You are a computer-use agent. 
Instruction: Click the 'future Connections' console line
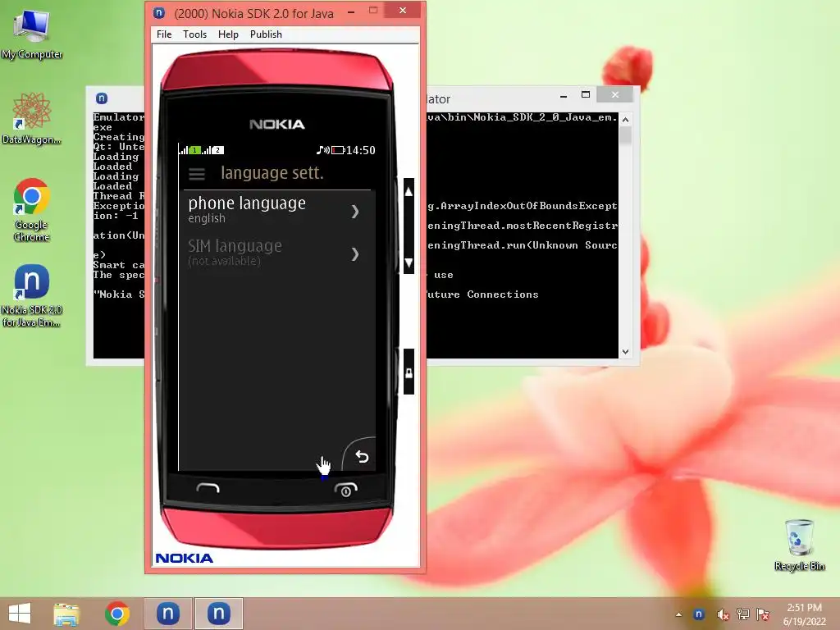coord(482,294)
